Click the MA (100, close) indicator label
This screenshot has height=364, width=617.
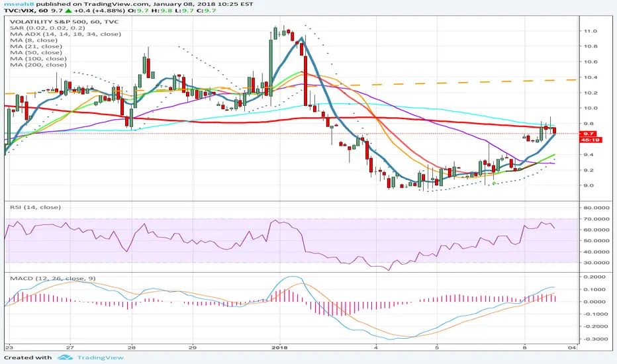[x=38, y=59]
